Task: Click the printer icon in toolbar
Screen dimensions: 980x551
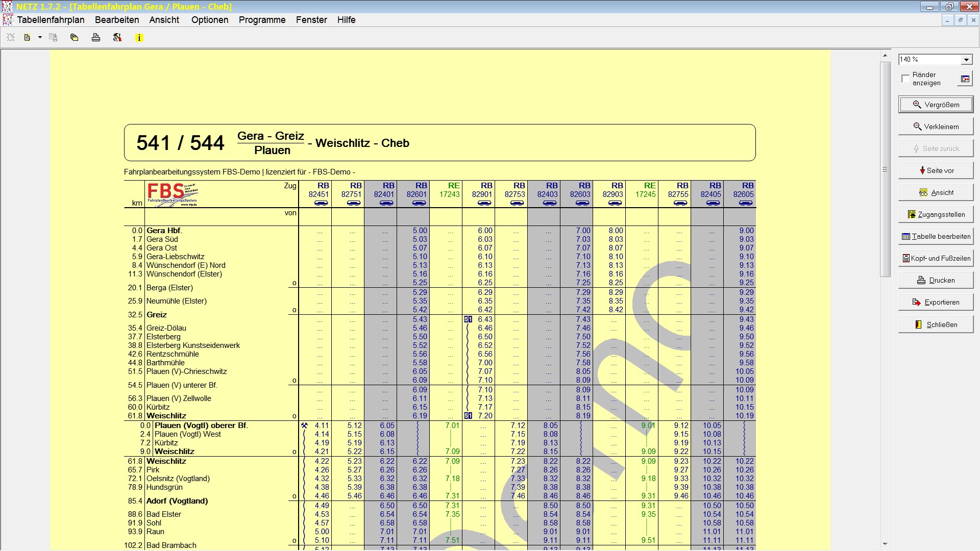Action: click(x=96, y=38)
